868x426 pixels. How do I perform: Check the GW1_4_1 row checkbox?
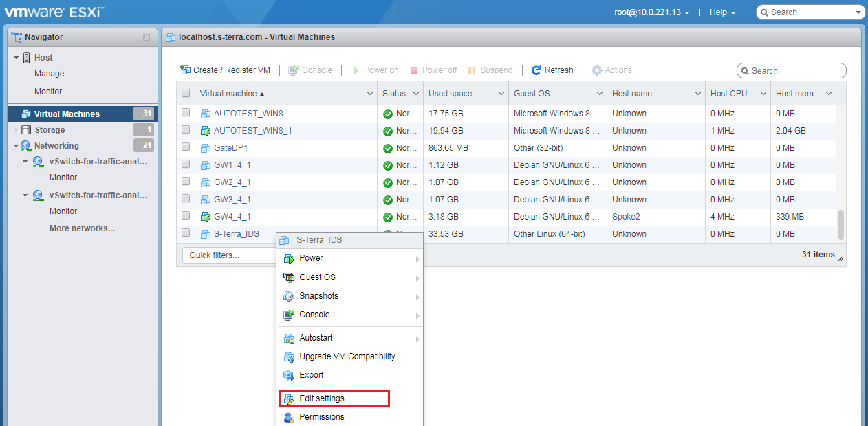tap(186, 164)
